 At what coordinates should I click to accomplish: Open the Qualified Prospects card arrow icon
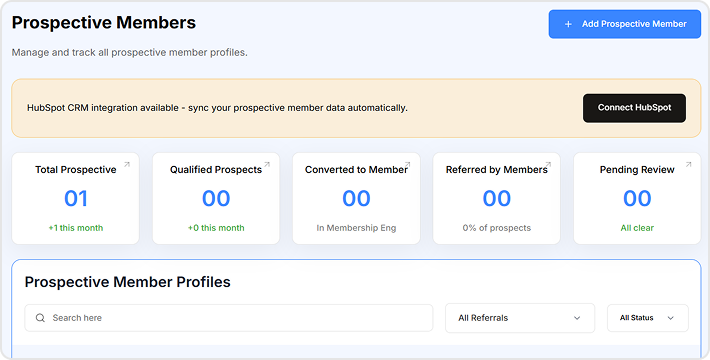(267, 165)
